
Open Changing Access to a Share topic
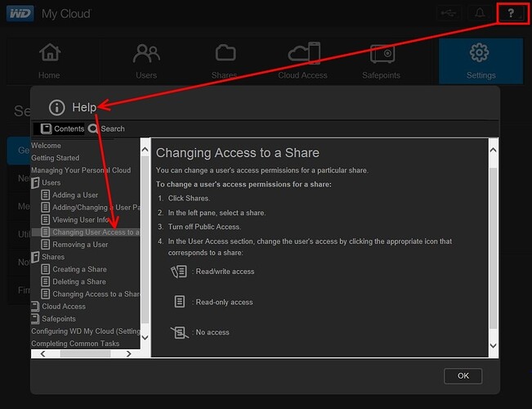(96, 294)
